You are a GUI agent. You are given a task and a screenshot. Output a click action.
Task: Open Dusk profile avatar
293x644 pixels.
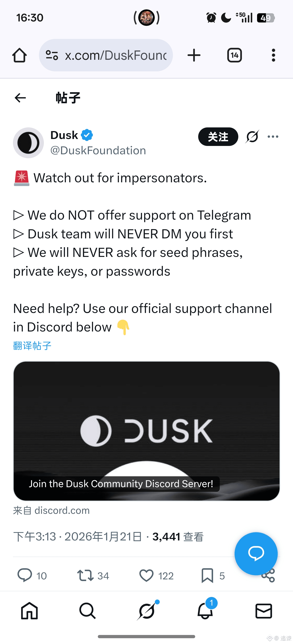coord(29,143)
